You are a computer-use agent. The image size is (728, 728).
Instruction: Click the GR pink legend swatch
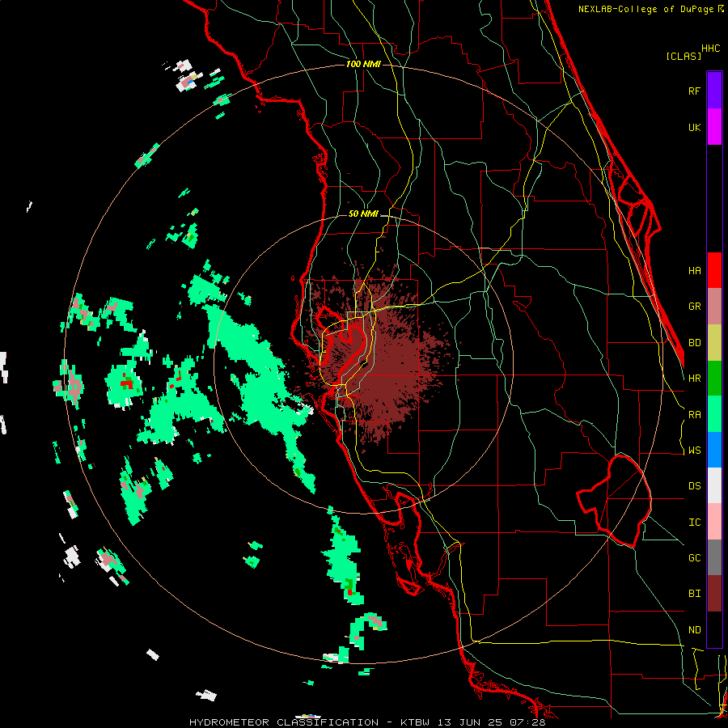pyautogui.click(x=714, y=307)
